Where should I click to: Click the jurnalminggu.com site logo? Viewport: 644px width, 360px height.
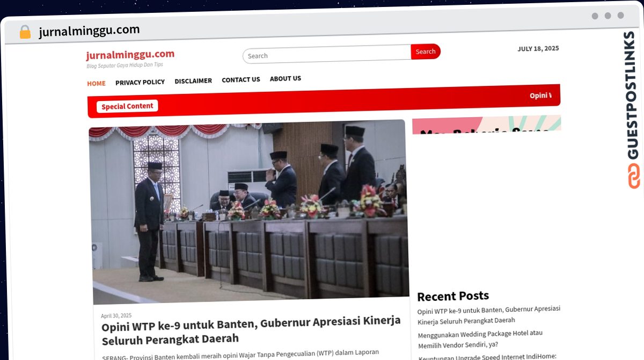130,54
